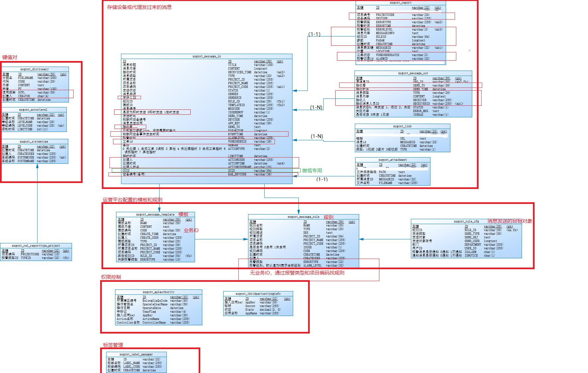Select the msgcnt_rule_cfg table title
This screenshot has height=373, width=588.
click(466, 221)
